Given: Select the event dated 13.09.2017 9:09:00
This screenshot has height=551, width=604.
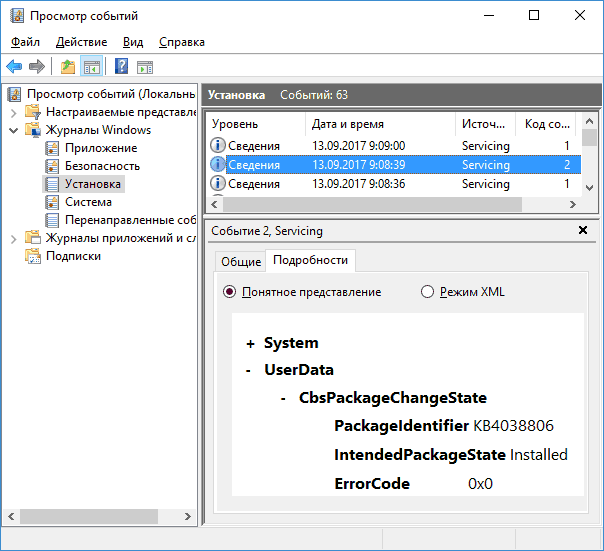Looking at the screenshot, I should (x=394, y=146).
